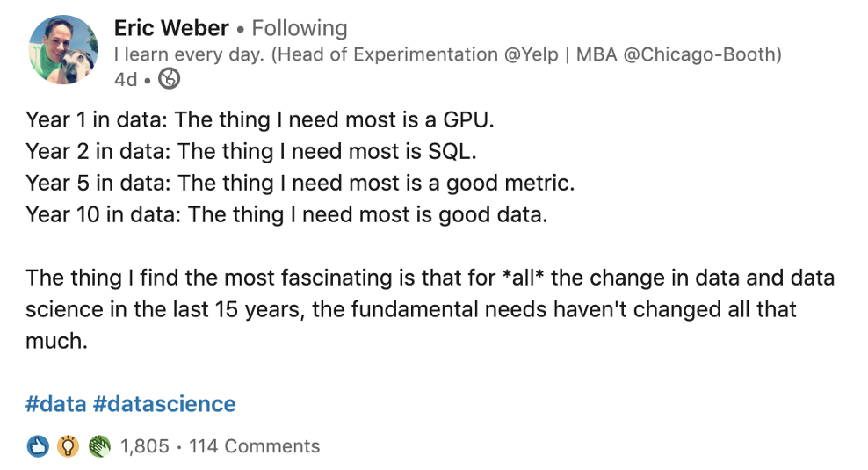Click the 4d post timestamp

[126, 80]
